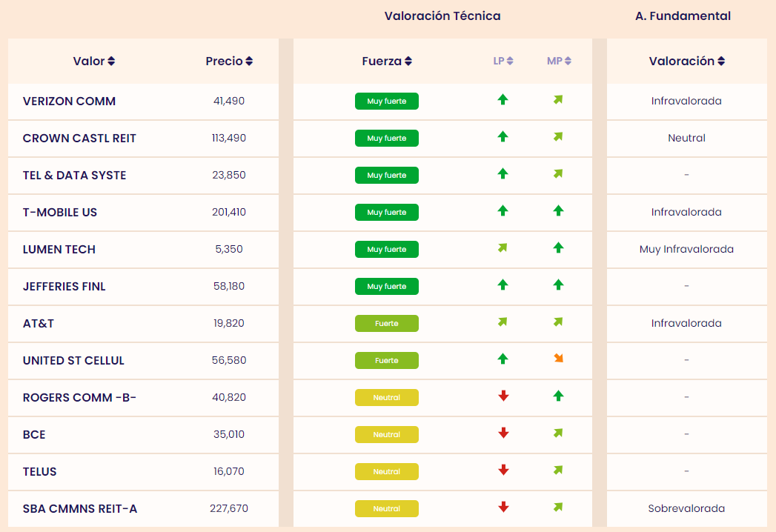The image size is (776, 532).
Task: Click red LP down arrow for ROGERS COMM
Action: pos(503,396)
